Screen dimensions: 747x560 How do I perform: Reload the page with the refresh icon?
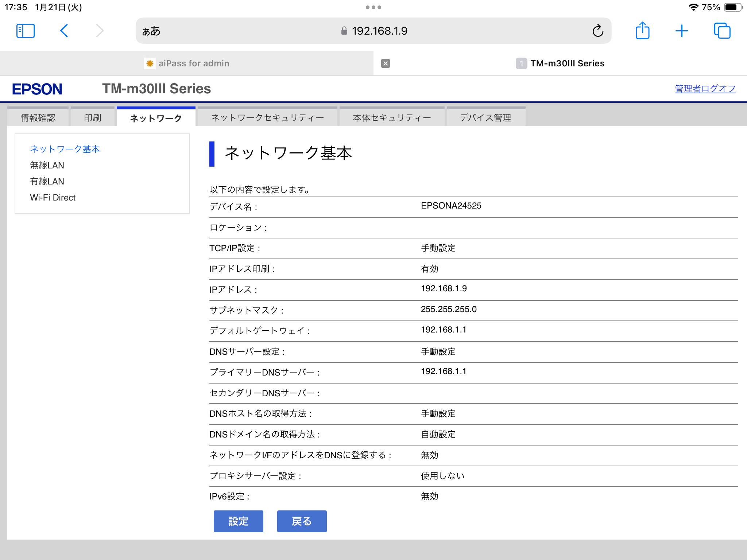pos(598,31)
